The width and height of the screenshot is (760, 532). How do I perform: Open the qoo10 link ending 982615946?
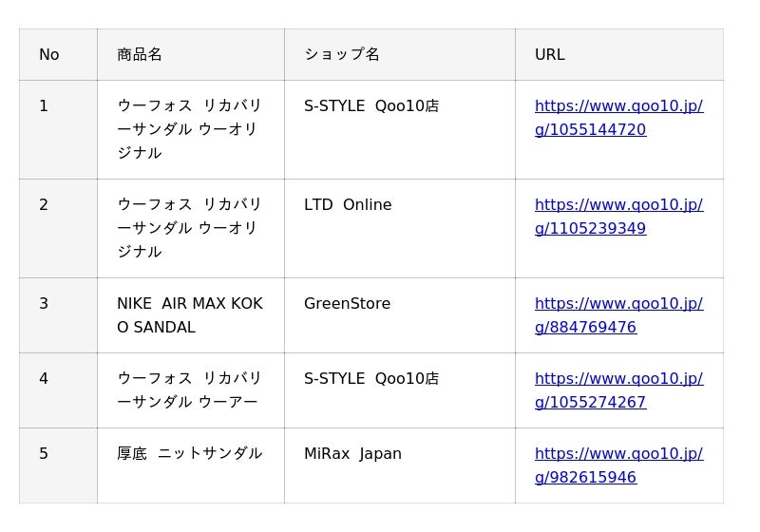618,465
